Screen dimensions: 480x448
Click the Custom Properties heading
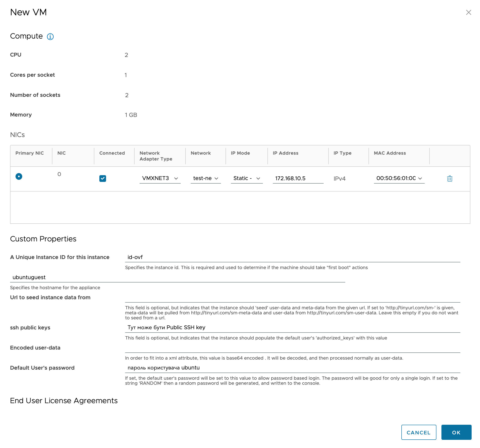click(43, 239)
